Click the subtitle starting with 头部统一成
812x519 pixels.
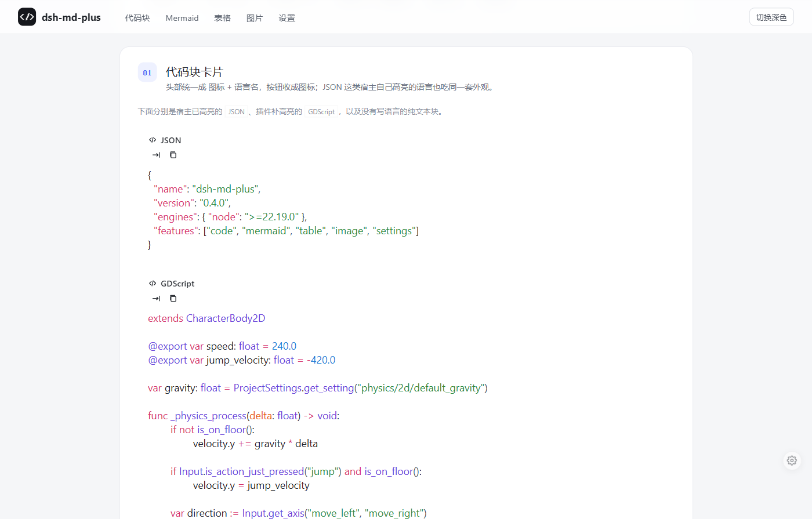[x=331, y=88]
